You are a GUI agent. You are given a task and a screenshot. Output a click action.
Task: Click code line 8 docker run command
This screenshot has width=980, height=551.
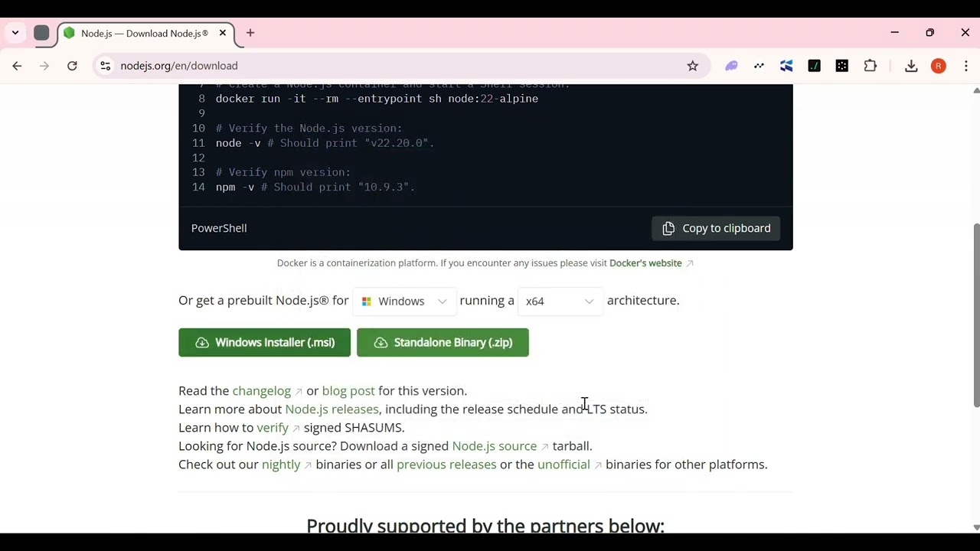[x=377, y=99]
